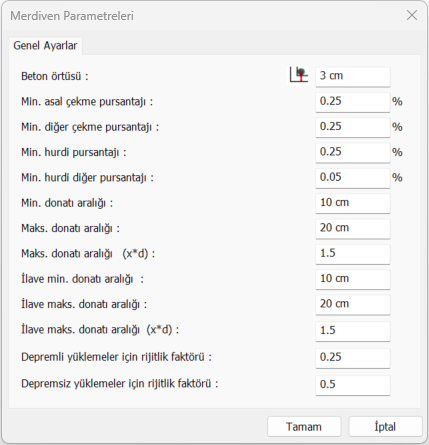This screenshot has width=429, height=445.
Task: Select the Depremli yüklemeler rijitlik faktörü field
Action: (x=353, y=358)
